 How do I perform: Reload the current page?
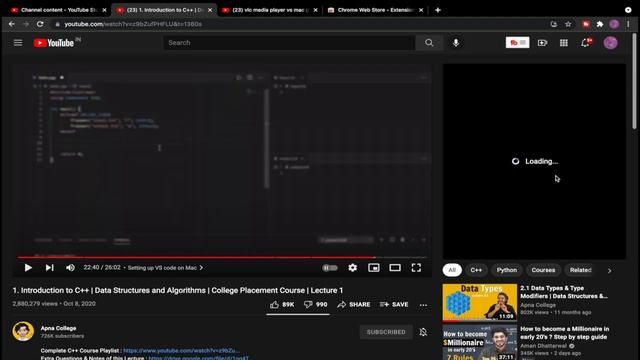pos(40,24)
